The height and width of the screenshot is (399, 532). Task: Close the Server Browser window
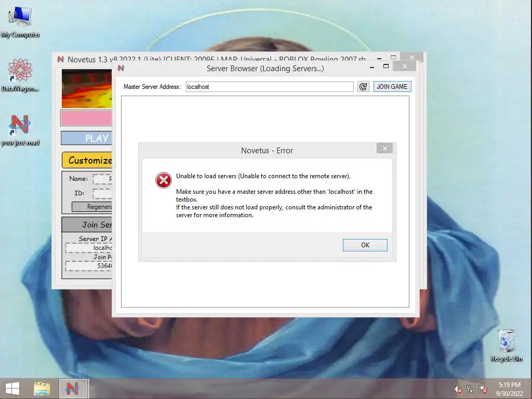pyautogui.click(x=404, y=66)
